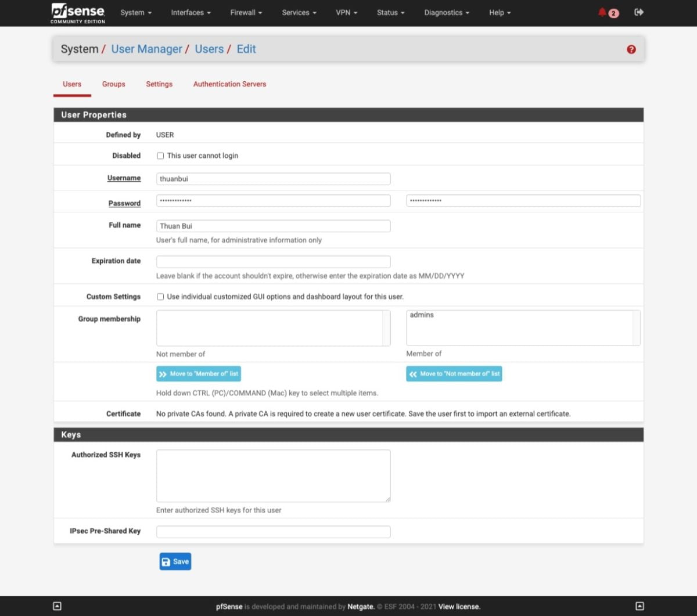Switch to the Authentication Servers tab
Image resolution: width=697 pixels, height=616 pixels.
229,84
